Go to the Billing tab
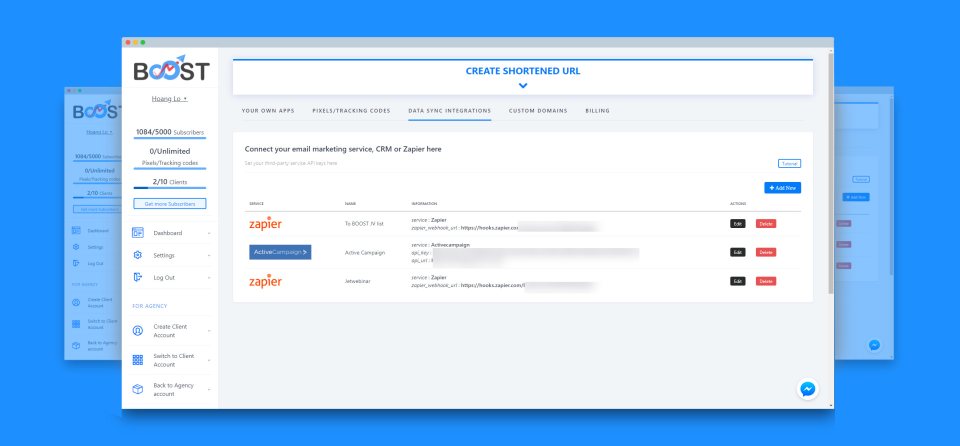 click(598, 111)
